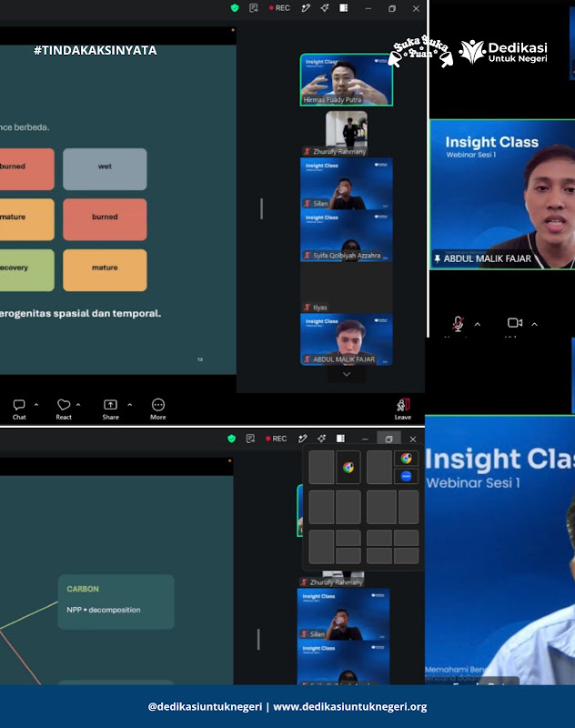The height and width of the screenshot is (728, 575).
Task: Click the green 'ecovery' card on slide
Action: (x=27, y=270)
